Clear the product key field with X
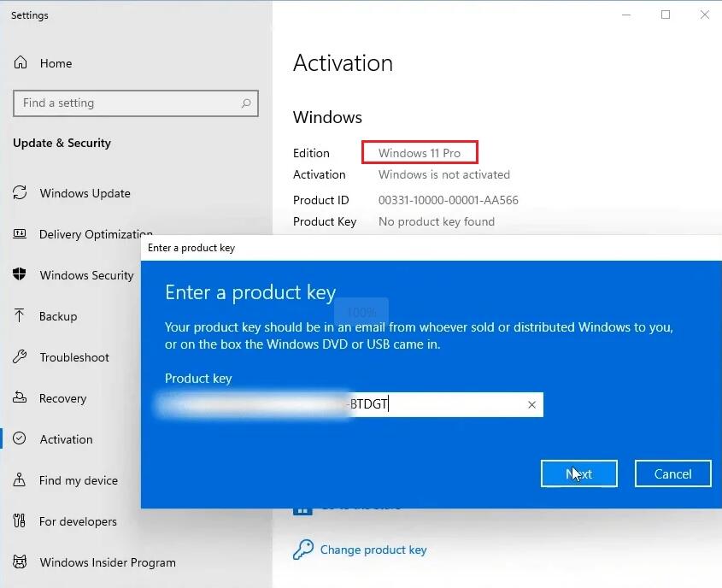 [x=531, y=405]
